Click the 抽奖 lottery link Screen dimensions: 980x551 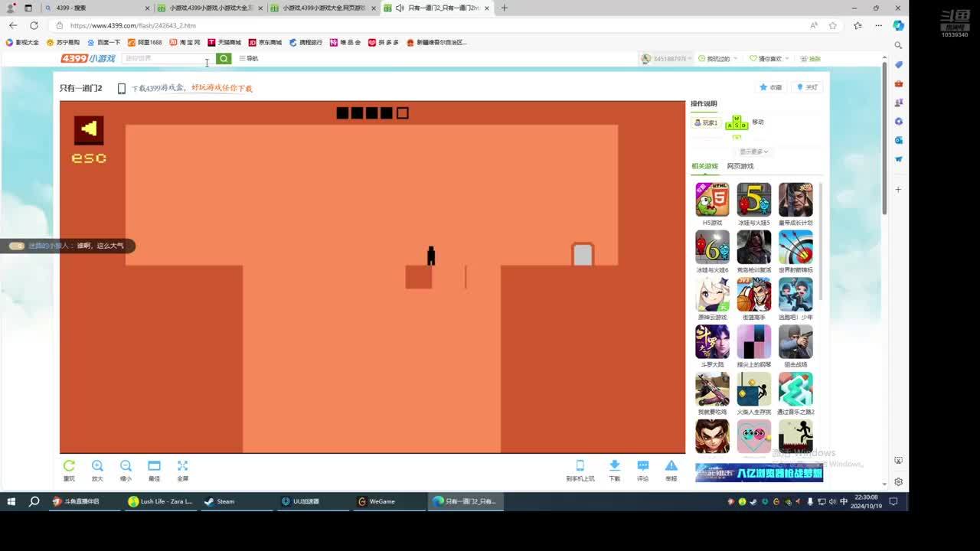point(810,59)
